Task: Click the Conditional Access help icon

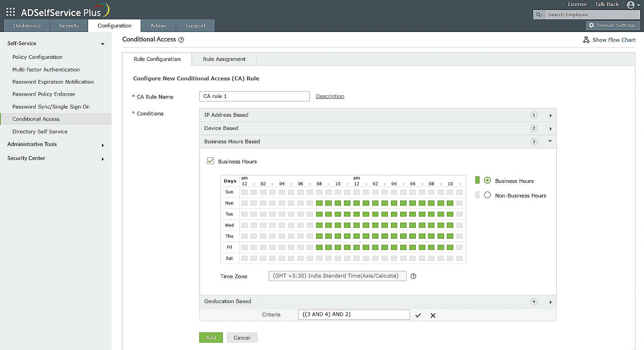Action: pyautogui.click(x=181, y=40)
